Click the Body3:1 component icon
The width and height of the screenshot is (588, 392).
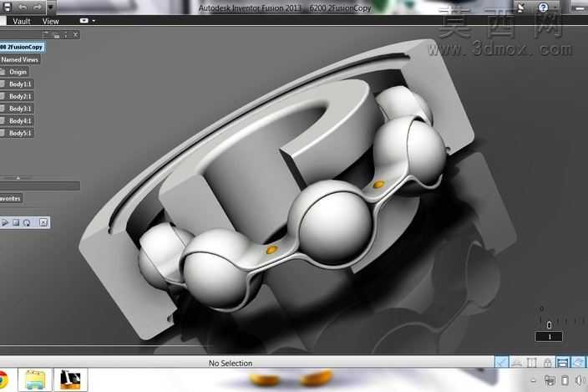(3, 109)
